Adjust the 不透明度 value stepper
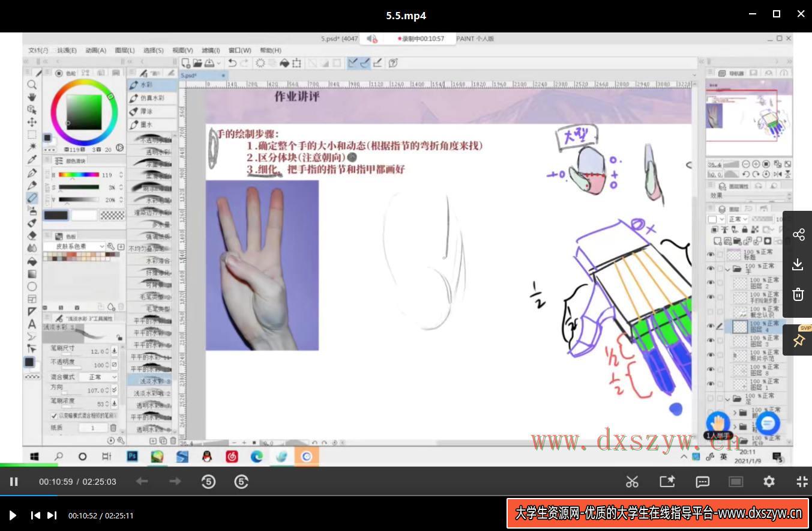The image size is (812, 531). coord(107,365)
